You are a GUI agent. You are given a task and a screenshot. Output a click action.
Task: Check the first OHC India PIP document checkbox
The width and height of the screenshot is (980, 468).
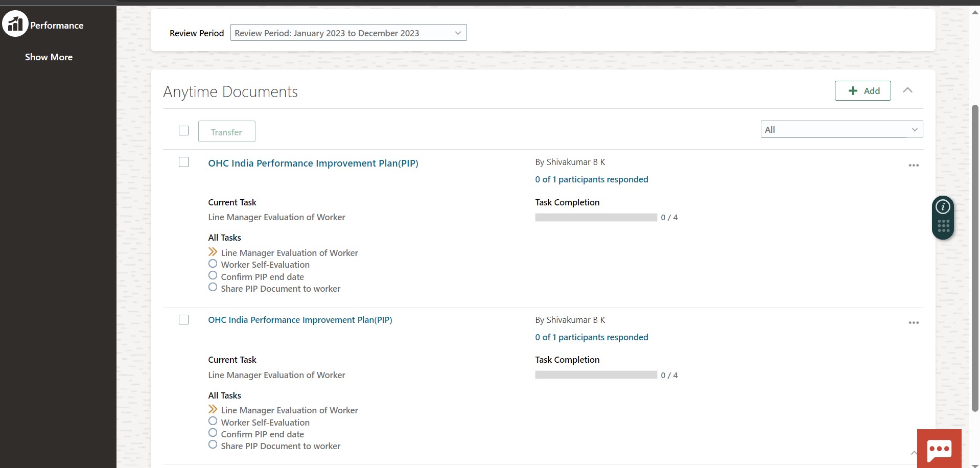point(183,161)
